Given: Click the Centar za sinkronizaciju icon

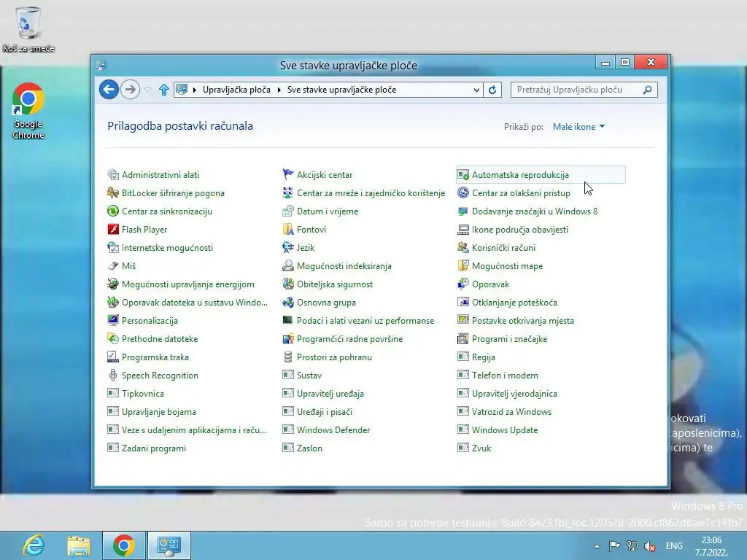Looking at the screenshot, I should [113, 211].
